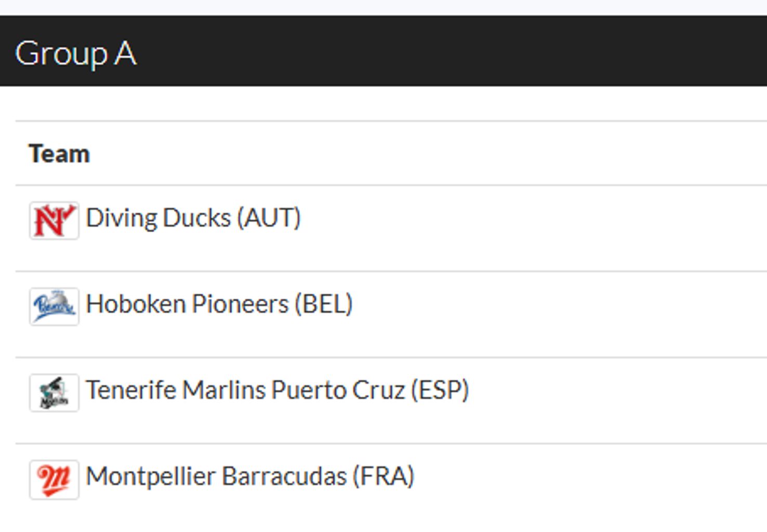
Task: Open the Hoboken Pioneers logo
Action: (x=54, y=307)
